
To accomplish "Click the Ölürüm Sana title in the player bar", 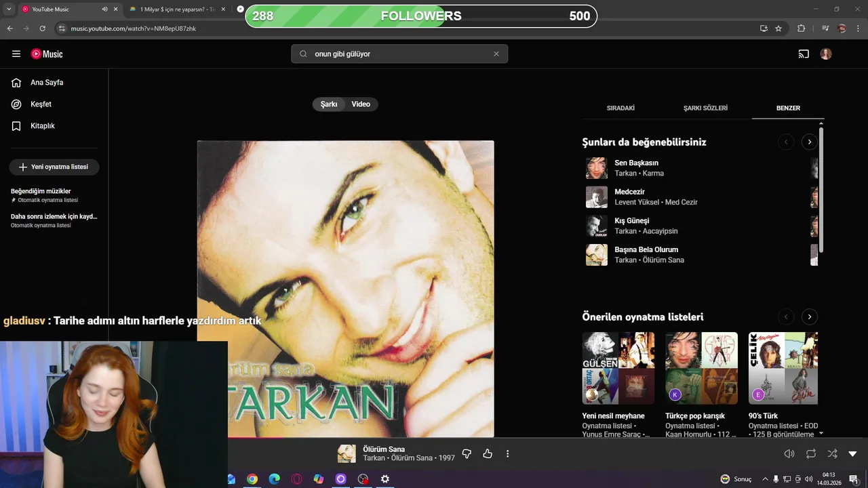I will (x=384, y=449).
